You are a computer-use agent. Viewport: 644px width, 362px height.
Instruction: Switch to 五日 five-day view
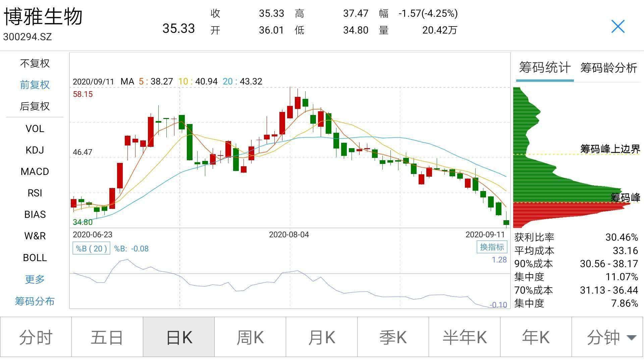pyautogui.click(x=107, y=337)
